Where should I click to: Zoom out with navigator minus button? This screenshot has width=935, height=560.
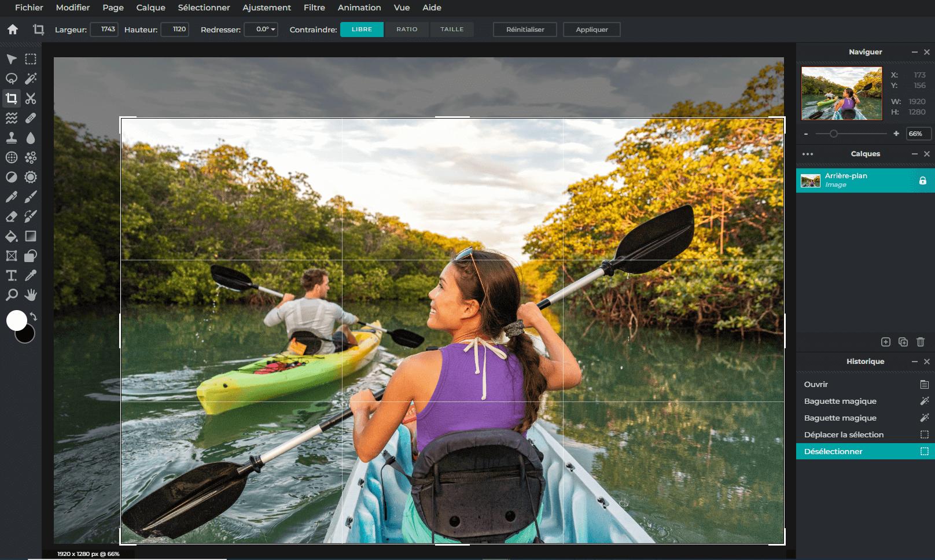pos(806,134)
